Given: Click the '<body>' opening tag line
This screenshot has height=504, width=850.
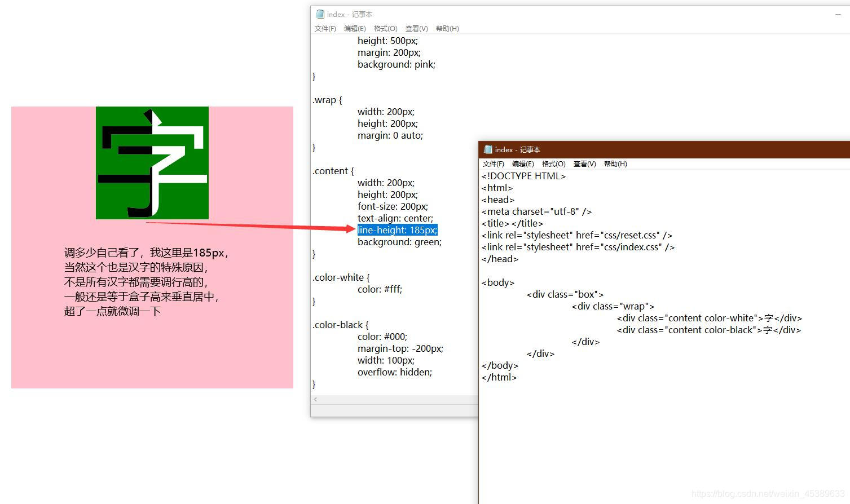Looking at the screenshot, I should (x=498, y=282).
